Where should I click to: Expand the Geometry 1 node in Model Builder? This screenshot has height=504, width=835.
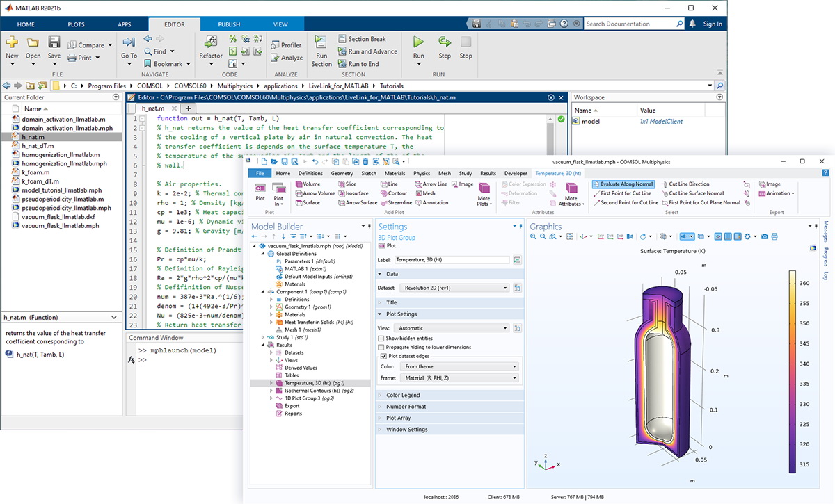(271, 307)
